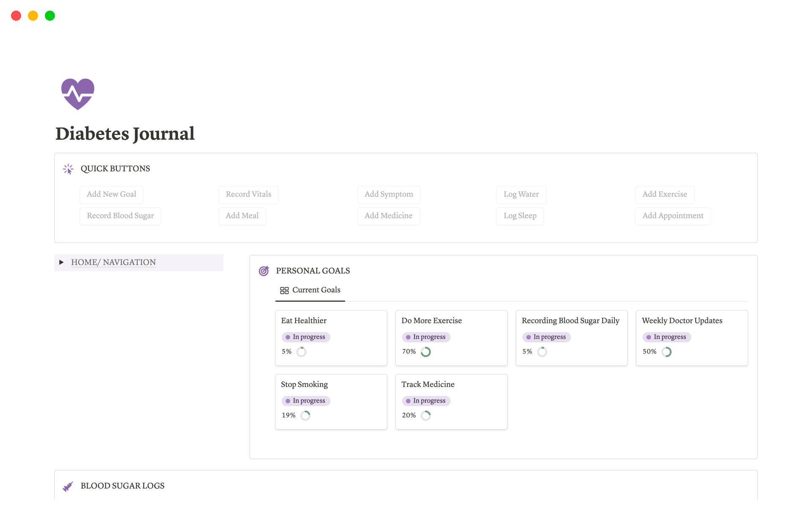Click the Add New Goal button
The height and width of the screenshot is (508, 812).
(111, 194)
